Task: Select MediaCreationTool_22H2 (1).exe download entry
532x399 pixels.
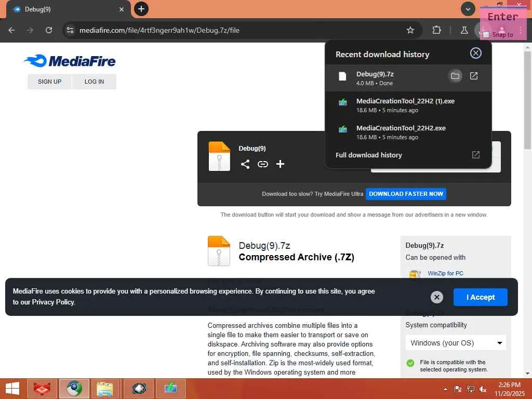Action: coord(408,105)
